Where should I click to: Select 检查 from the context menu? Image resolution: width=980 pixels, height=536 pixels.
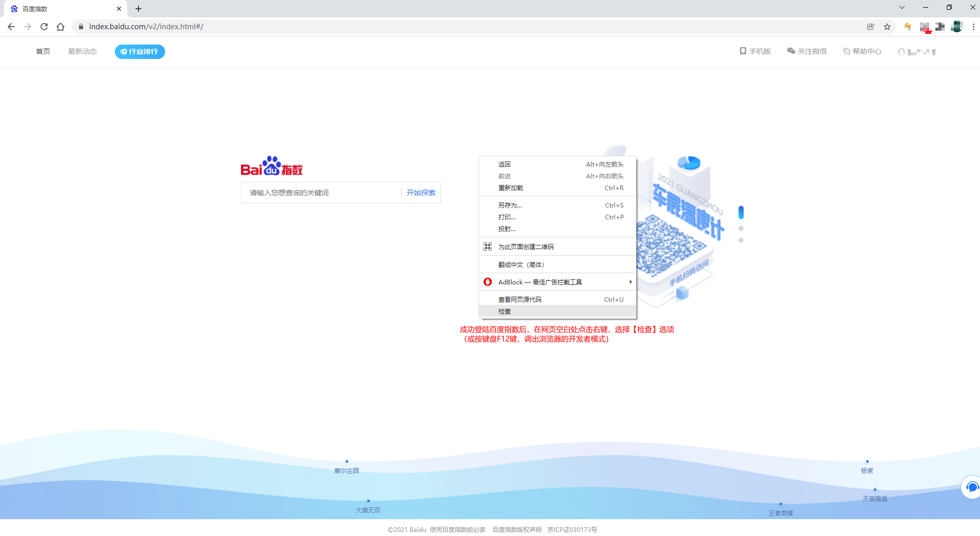click(x=505, y=311)
